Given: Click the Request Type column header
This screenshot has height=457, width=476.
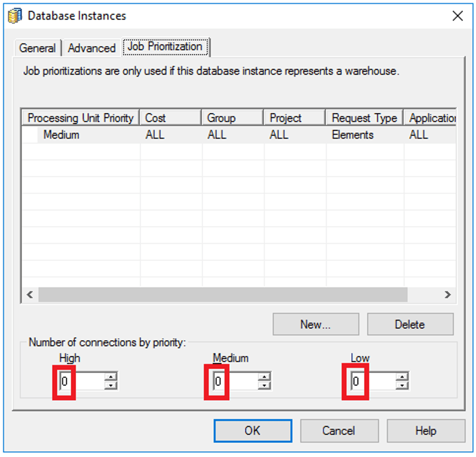Looking at the screenshot, I should coord(364,118).
